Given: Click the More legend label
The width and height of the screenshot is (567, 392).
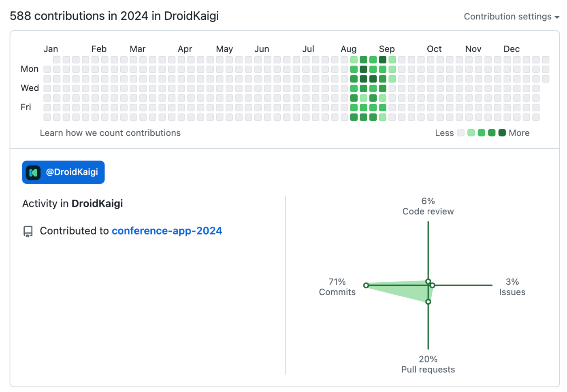Looking at the screenshot, I should (519, 133).
